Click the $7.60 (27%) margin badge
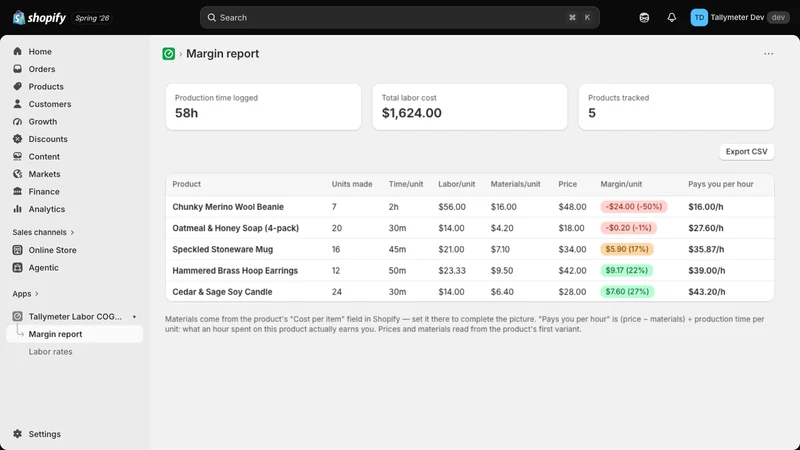This screenshot has height=450, width=800. (x=627, y=292)
